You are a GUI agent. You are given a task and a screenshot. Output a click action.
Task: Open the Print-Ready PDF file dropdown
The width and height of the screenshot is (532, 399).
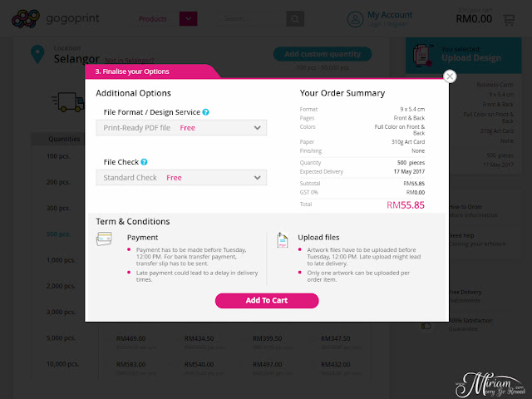tap(181, 128)
